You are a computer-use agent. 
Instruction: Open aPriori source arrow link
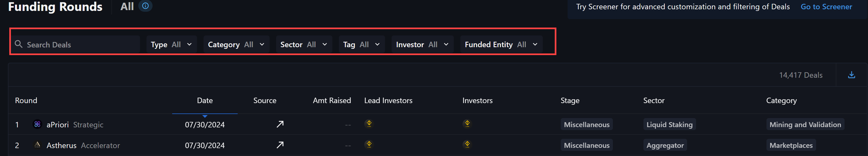pyautogui.click(x=280, y=124)
